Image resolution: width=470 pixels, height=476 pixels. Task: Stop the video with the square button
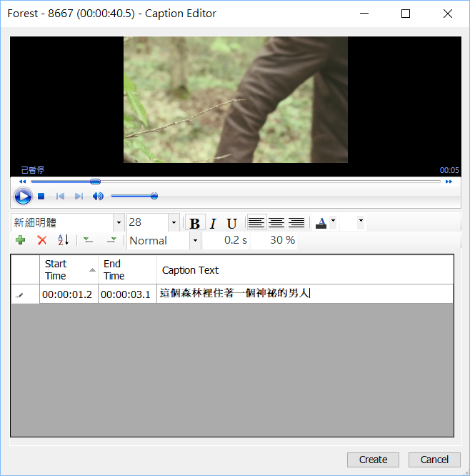pos(41,196)
